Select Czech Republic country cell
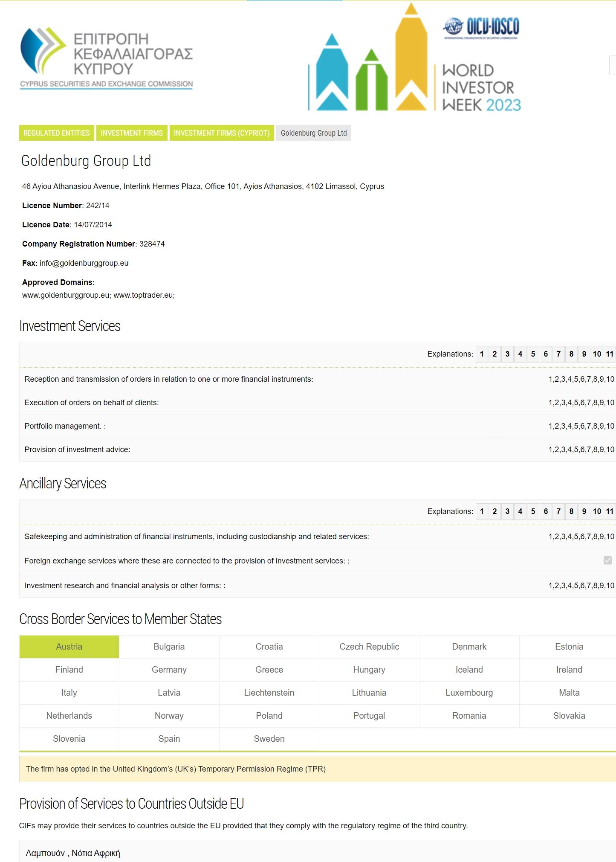The width and height of the screenshot is (616, 862). point(369,647)
